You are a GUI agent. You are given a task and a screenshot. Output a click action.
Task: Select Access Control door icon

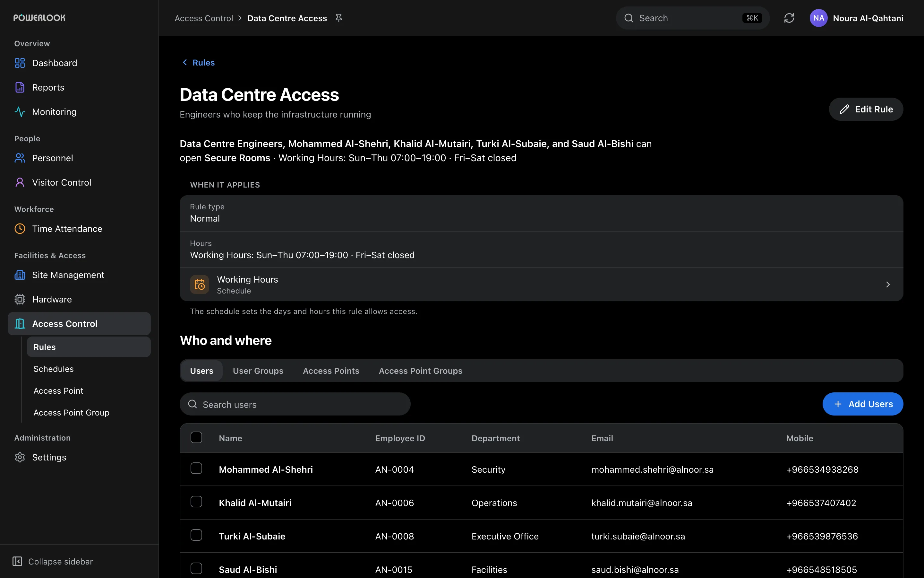click(x=20, y=324)
